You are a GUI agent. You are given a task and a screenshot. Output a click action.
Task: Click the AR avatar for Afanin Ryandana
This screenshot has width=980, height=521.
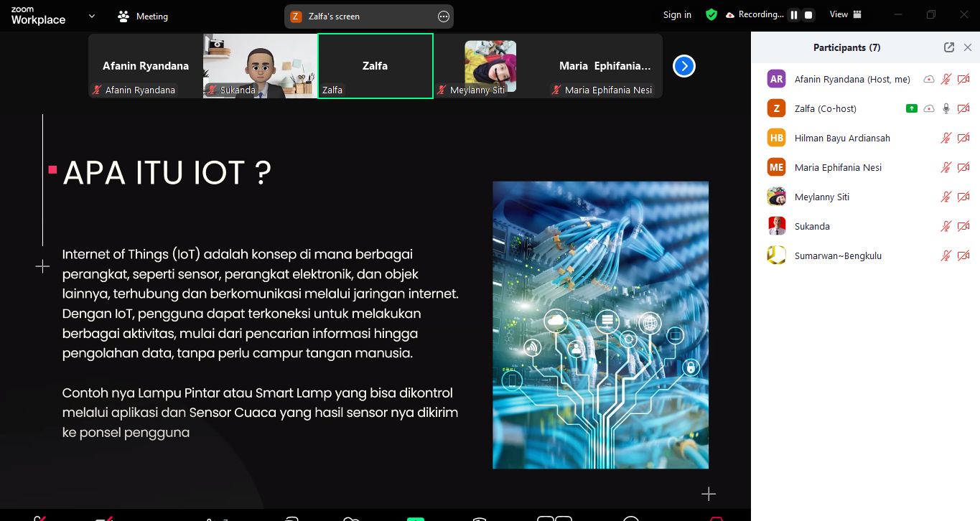coord(776,79)
